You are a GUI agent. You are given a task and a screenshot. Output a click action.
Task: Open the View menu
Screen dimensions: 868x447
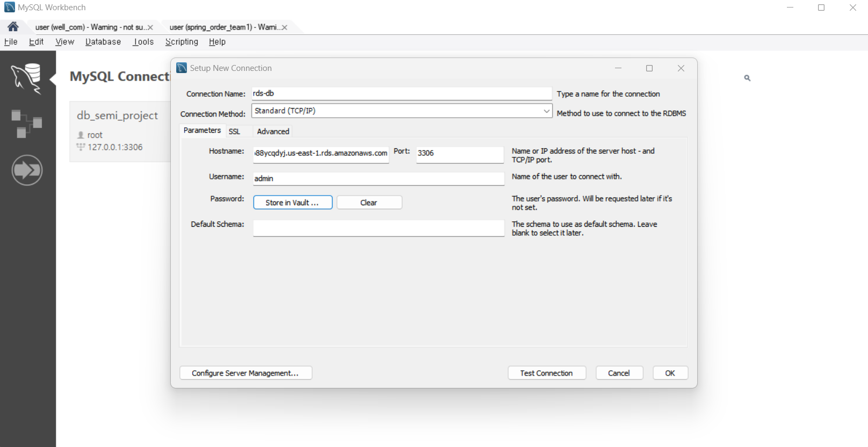click(x=64, y=42)
